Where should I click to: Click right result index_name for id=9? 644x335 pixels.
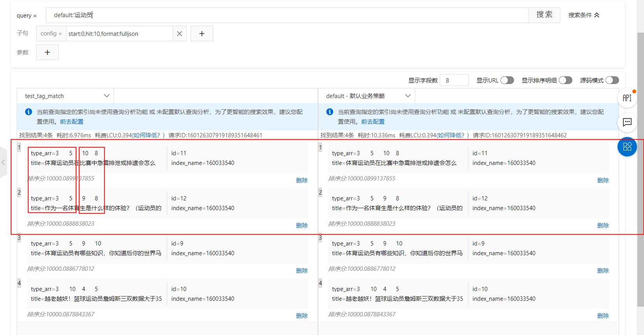(504, 253)
